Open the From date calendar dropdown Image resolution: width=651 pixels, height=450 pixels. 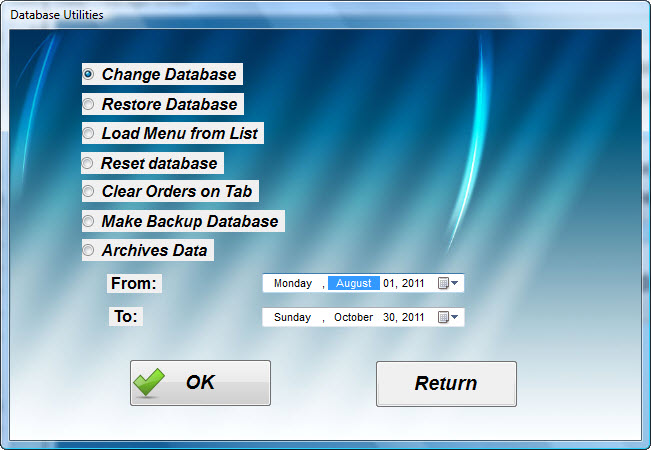(x=449, y=284)
